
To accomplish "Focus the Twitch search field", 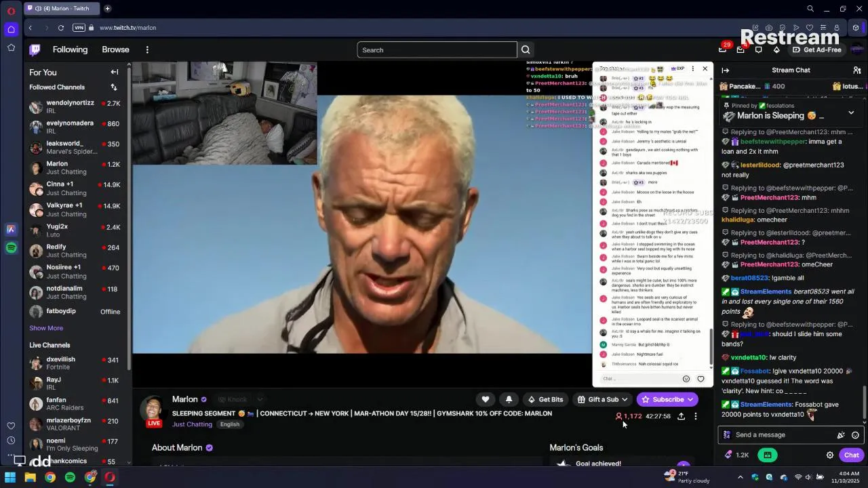I will (x=437, y=49).
